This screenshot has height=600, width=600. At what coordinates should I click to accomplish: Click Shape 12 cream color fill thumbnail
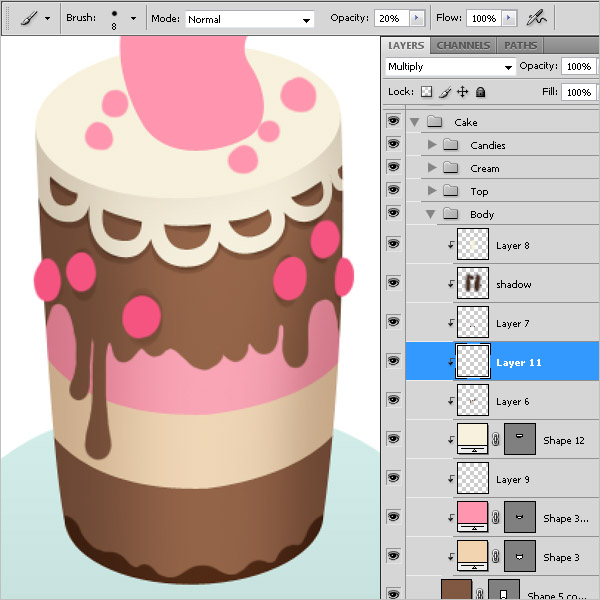click(473, 439)
